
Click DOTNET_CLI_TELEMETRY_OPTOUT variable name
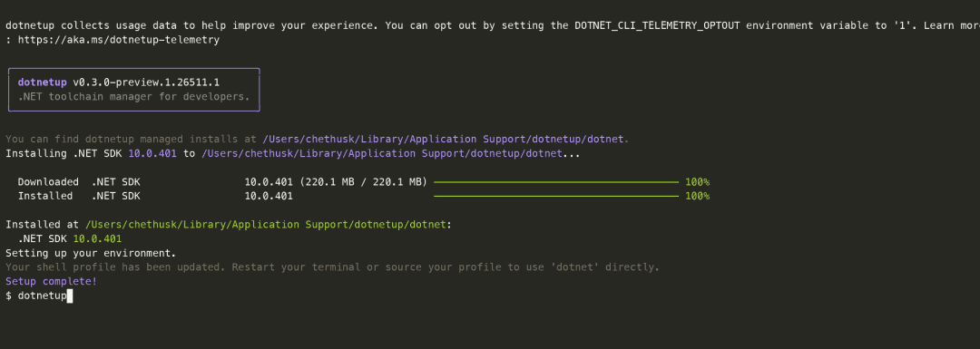(658, 25)
